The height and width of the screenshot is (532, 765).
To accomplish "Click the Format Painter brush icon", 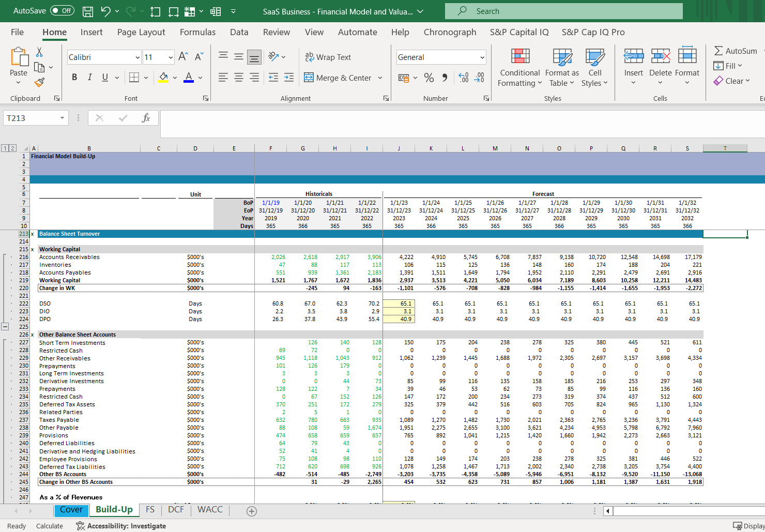I will (x=39, y=82).
